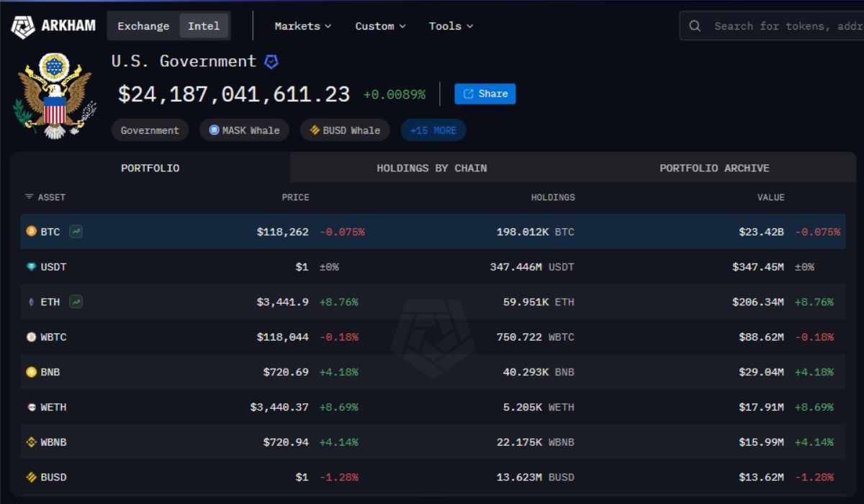The width and height of the screenshot is (864, 504).
Task: Click the USDT asset name
Action: click(x=53, y=267)
